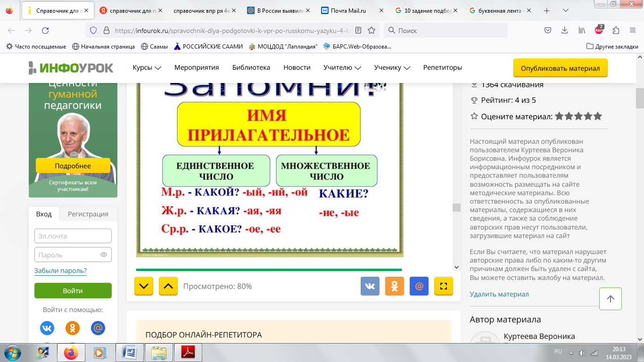Click Пароль input field
Viewport: 644px width, 362px height.
tap(73, 255)
